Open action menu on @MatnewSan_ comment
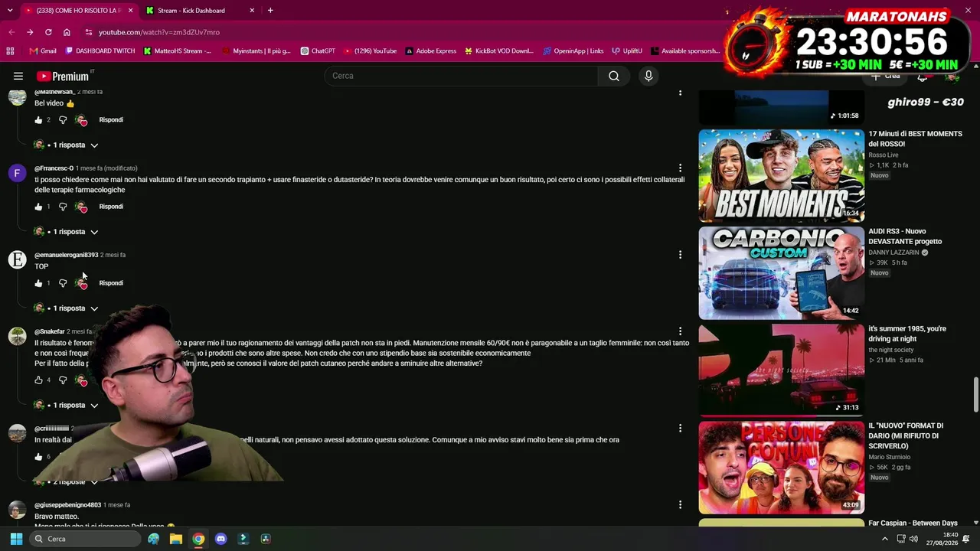 680,93
